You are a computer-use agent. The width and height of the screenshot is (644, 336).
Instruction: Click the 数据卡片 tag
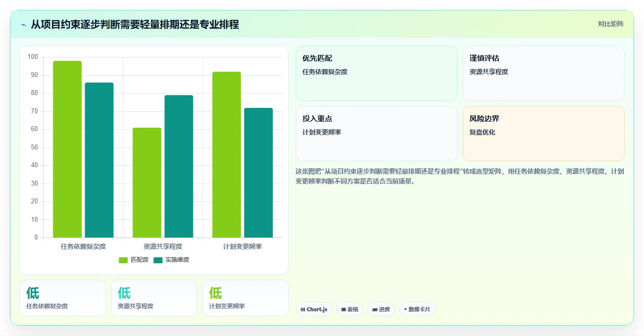pos(417,309)
